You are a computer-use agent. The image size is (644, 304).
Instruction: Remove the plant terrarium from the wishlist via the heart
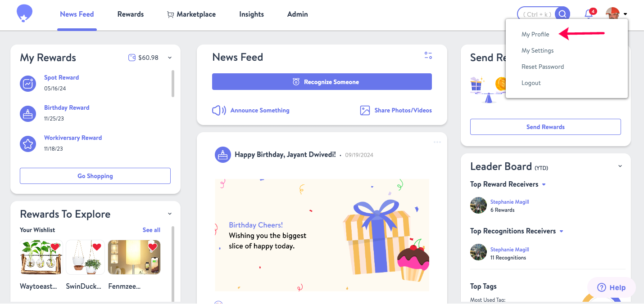click(x=55, y=247)
